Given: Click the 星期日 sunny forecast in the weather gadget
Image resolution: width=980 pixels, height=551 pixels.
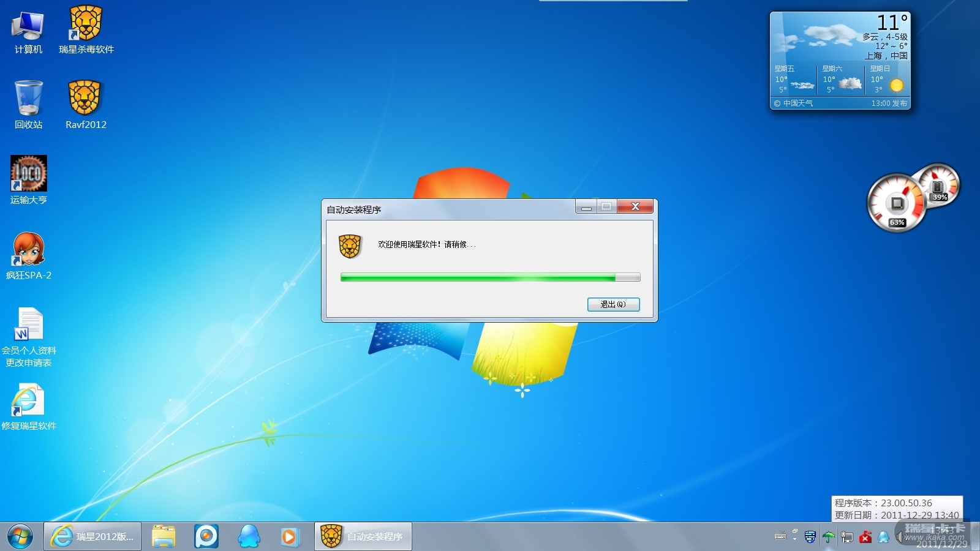Looking at the screenshot, I should pos(888,80).
